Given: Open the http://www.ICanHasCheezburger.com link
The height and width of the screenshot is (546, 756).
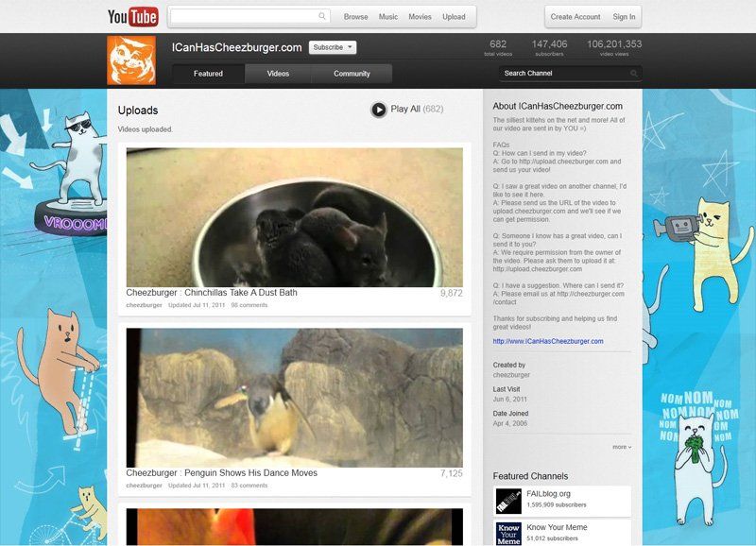Looking at the screenshot, I should point(548,341).
